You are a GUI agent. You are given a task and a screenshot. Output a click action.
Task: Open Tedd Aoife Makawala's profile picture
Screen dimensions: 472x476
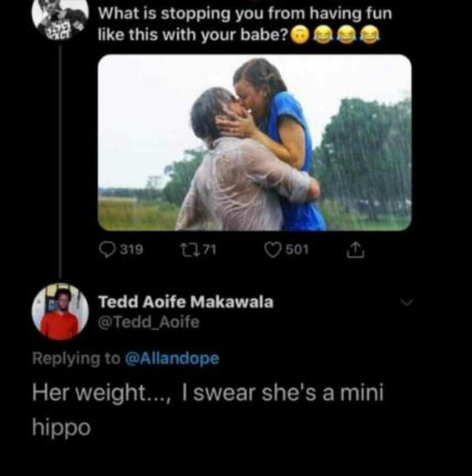coord(60,312)
